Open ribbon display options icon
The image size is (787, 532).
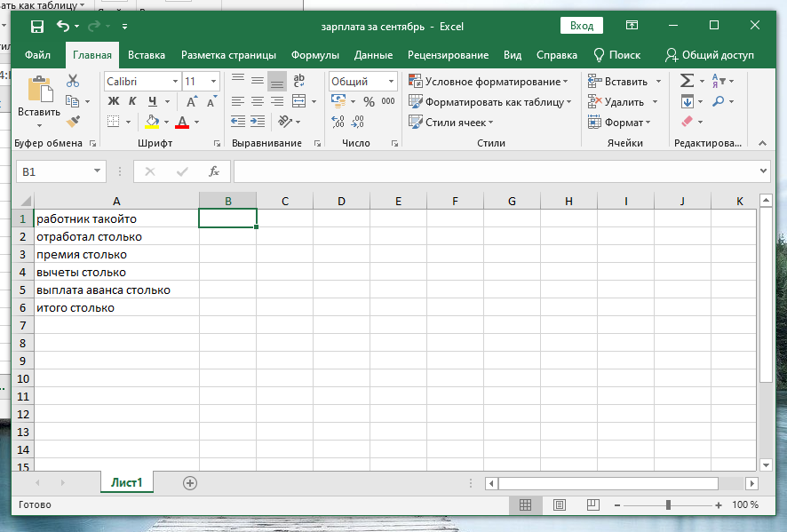(632, 25)
